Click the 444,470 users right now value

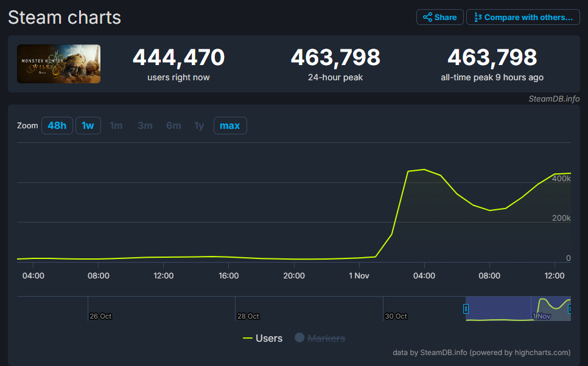coord(178,57)
